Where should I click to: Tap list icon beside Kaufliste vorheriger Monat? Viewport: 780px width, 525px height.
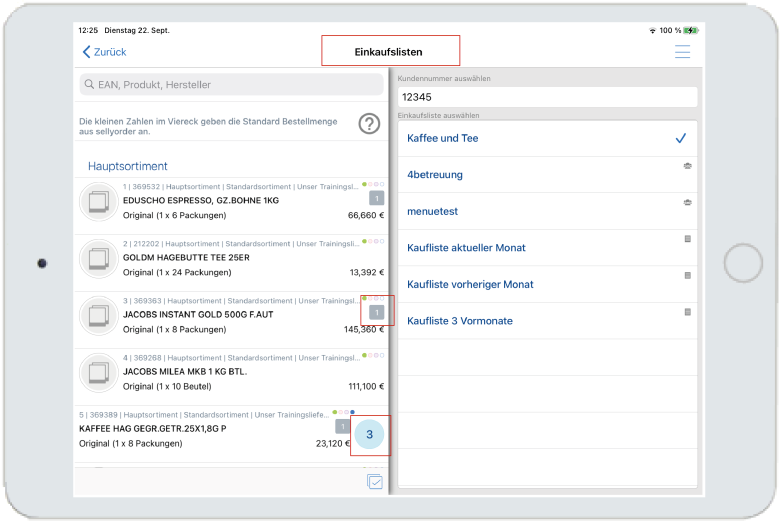coord(687,275)
